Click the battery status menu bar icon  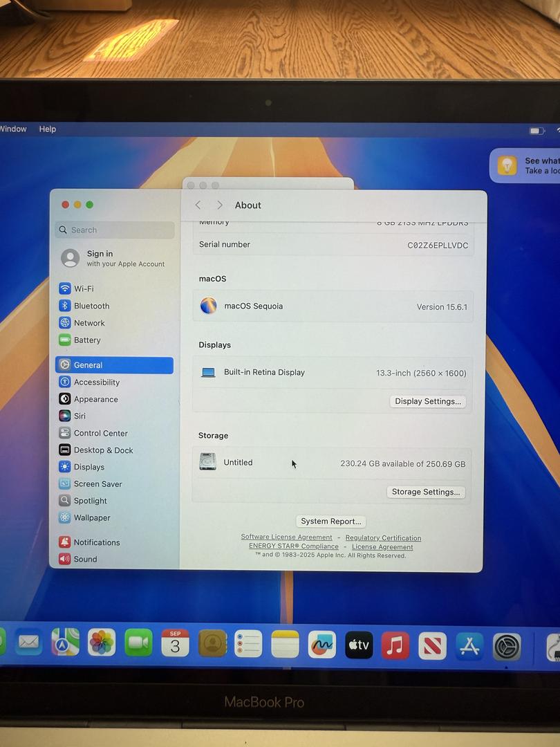click(536, 131)
